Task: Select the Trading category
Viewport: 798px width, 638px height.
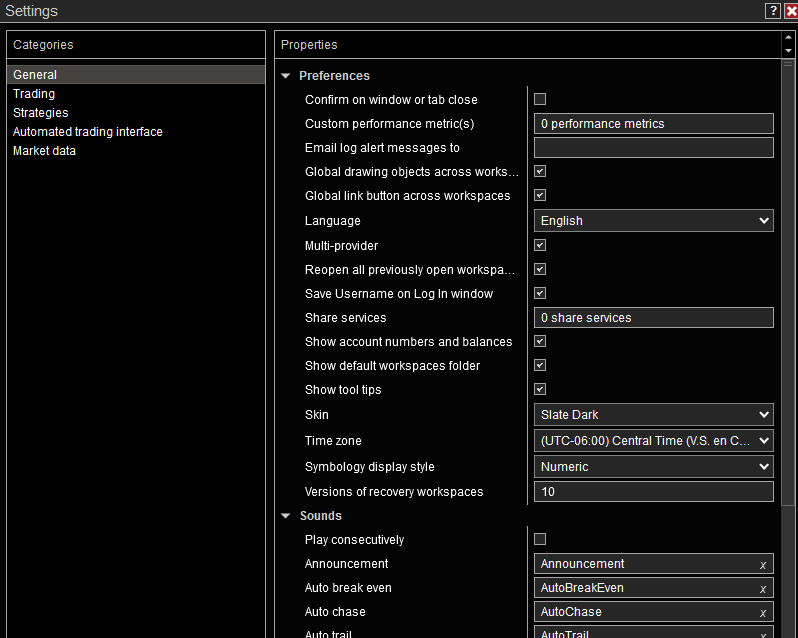Action: pos(136,94)
